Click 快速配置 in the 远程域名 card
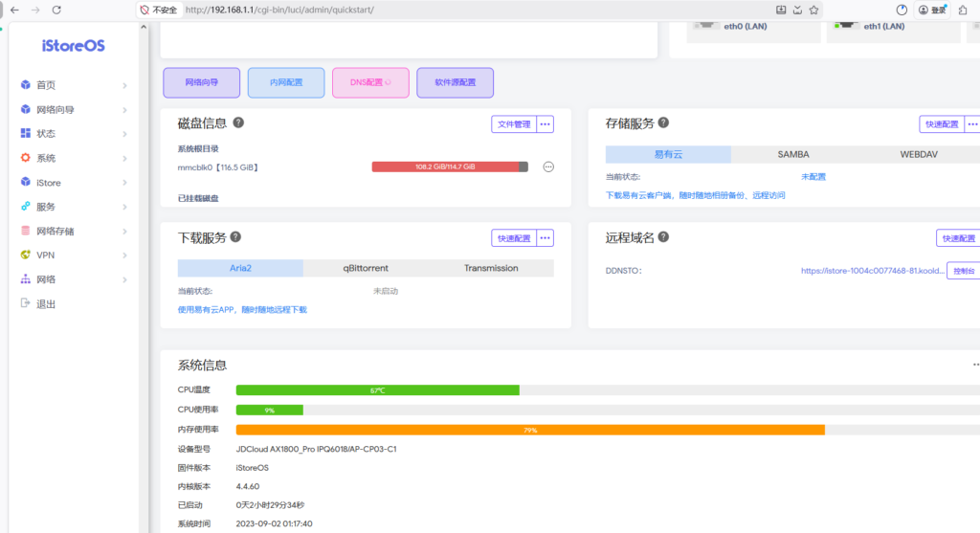 tap(959, 238)
